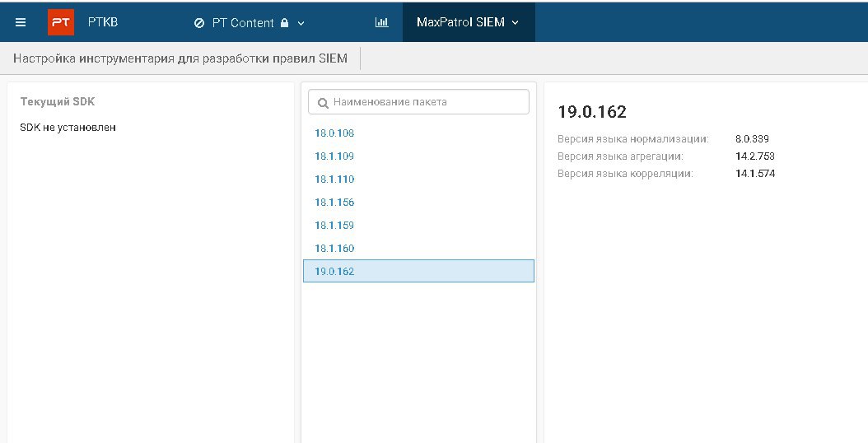Open the hamburger main menu
The height and width of the screenshot is (443, 868).
click(x=21, y=23)
